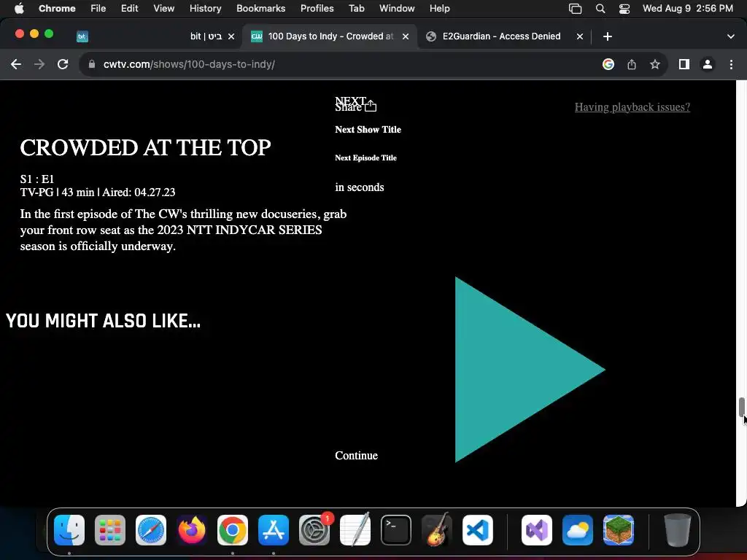Open the Bookmarks menu
This screenshot has height=560, width=747.
point(260,9)
